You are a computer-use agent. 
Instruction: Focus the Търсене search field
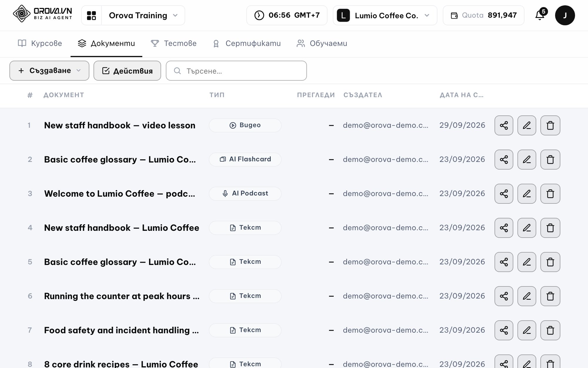(236, 71)
